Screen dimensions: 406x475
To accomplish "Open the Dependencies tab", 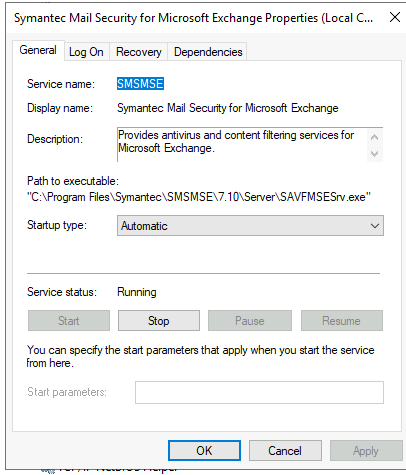I will [208, 52].
